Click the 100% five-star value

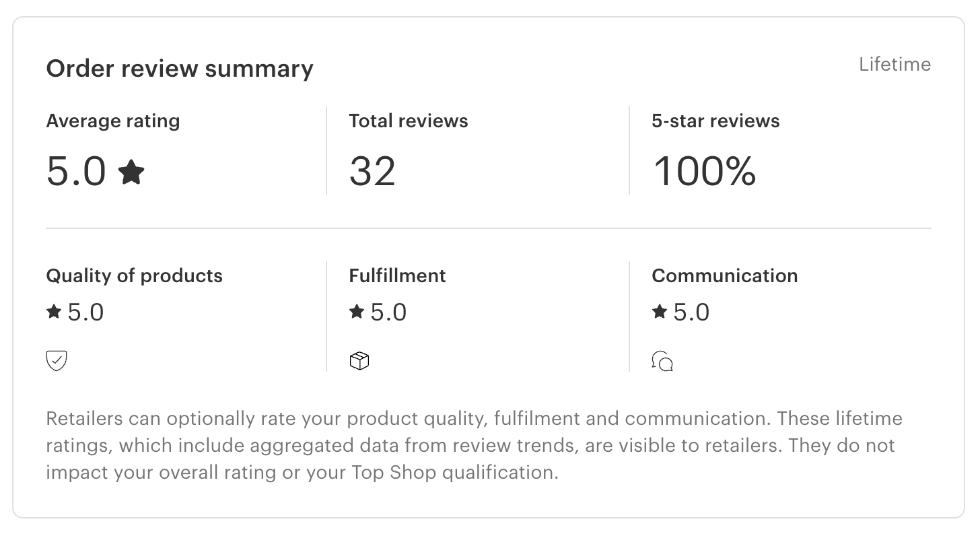click(704, 172)
